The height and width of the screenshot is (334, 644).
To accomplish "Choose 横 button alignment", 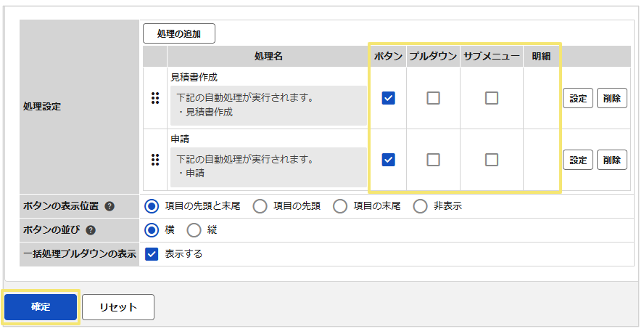I will pyautogui.click(x=152, y=230).
